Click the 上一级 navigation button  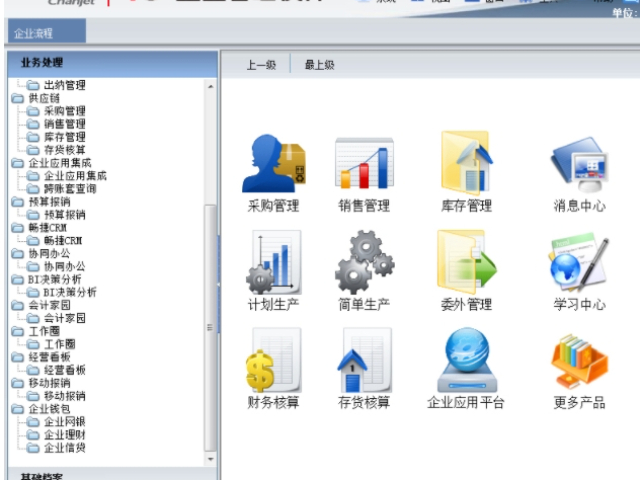pos(261,64)
